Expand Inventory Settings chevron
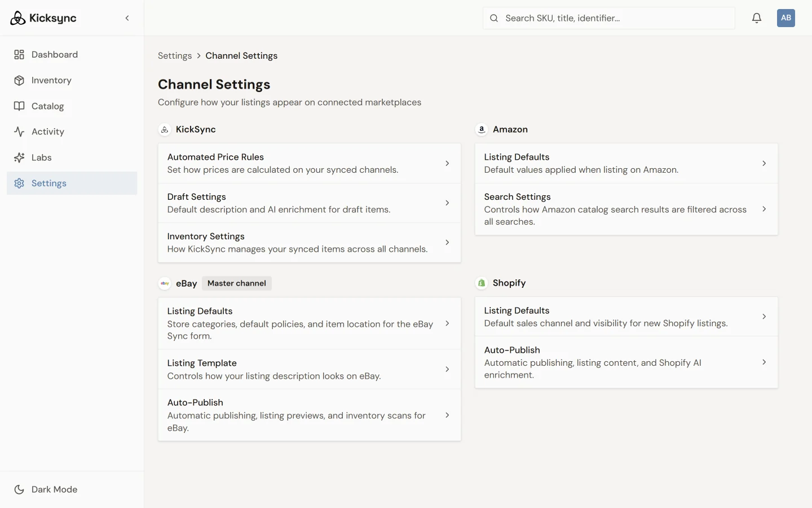The image size is (812, 508). click(x=447, y=242)
